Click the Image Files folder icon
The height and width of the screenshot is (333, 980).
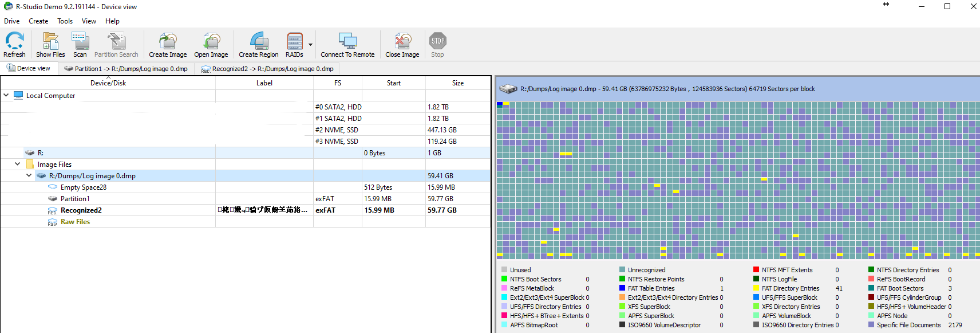(x=30, y=164)
